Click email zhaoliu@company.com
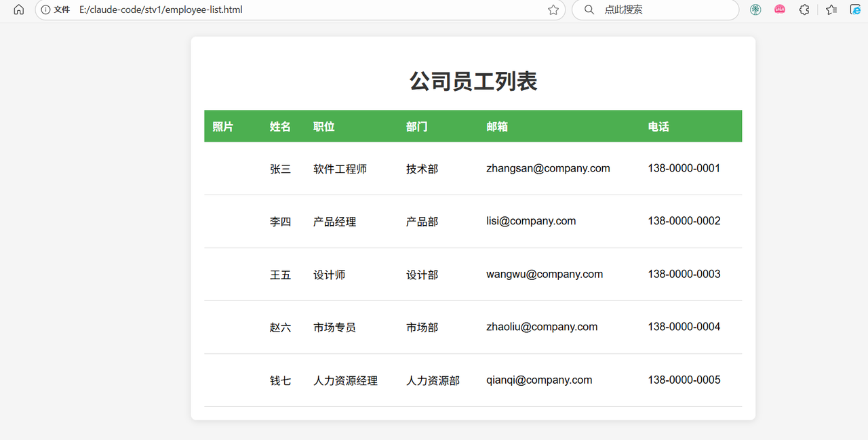The image size is (868, 440). 542,327
